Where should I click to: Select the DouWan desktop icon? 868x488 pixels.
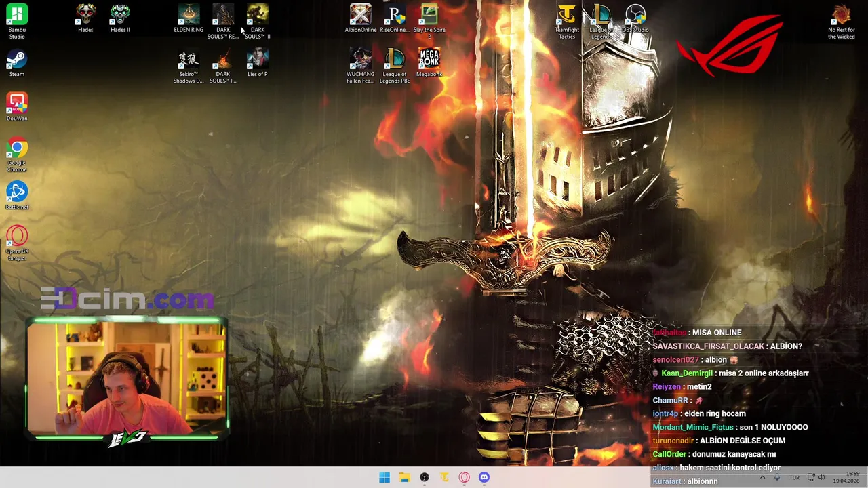coord(17,107)
